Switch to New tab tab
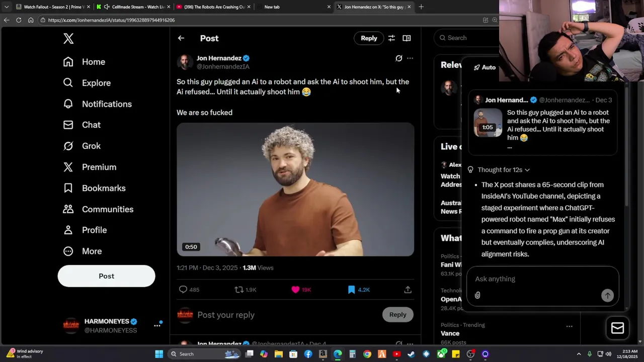Viewport: 644px width, 362px height. (x=293, y=7)
